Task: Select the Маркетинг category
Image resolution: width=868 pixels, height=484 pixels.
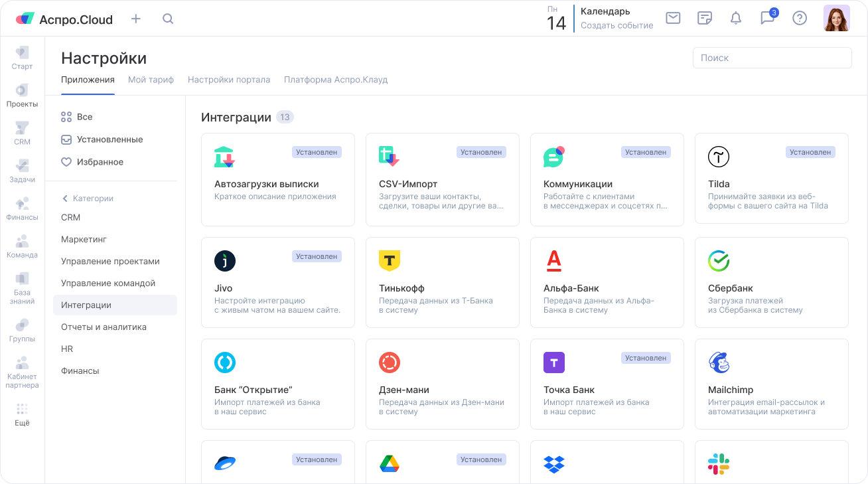Action: tap(84, 239)
